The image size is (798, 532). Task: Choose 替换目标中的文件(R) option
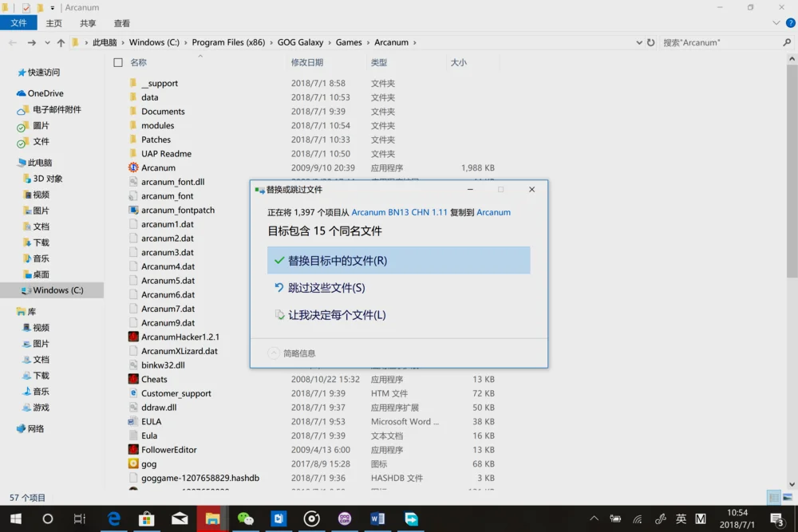click(398, 260)
